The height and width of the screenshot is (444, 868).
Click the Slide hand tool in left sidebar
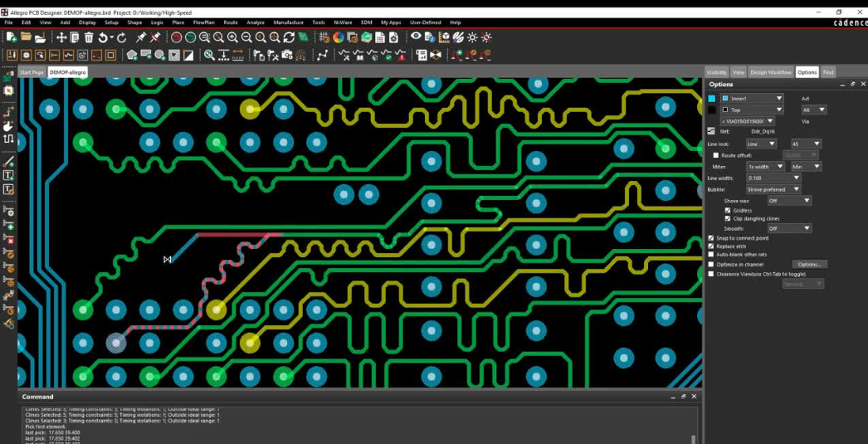tap(9, 125)
